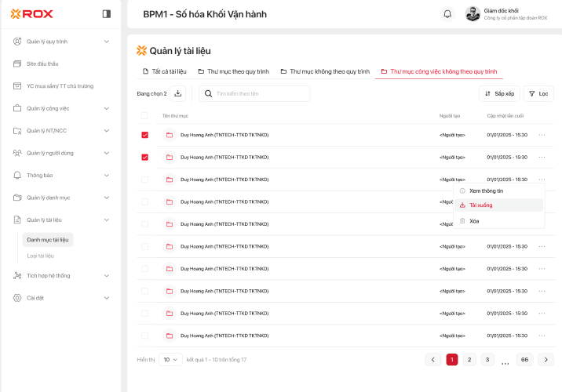Go to next page with right arrow
Screen dimensions: 562x392
click(546, 359)
